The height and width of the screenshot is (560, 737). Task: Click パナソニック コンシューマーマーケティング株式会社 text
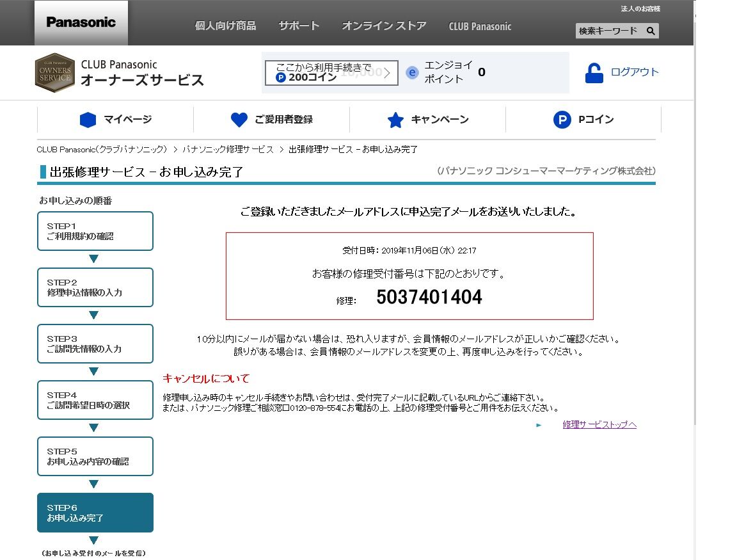546,171
